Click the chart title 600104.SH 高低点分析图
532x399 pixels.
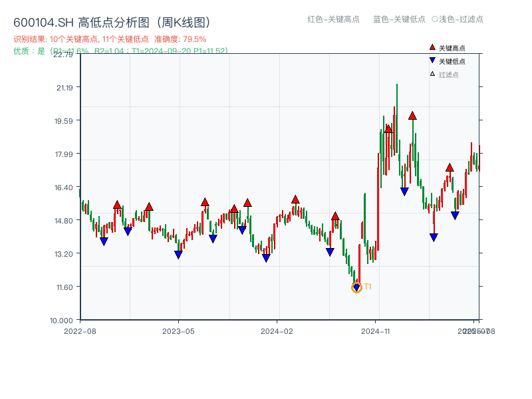click(x=112, y=21)
